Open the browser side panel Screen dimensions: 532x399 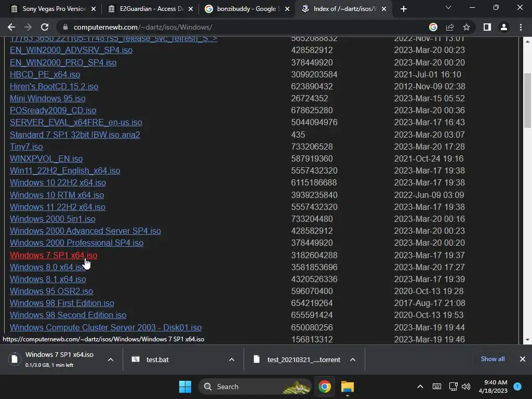pyautogui.click(x=487, y=27)
